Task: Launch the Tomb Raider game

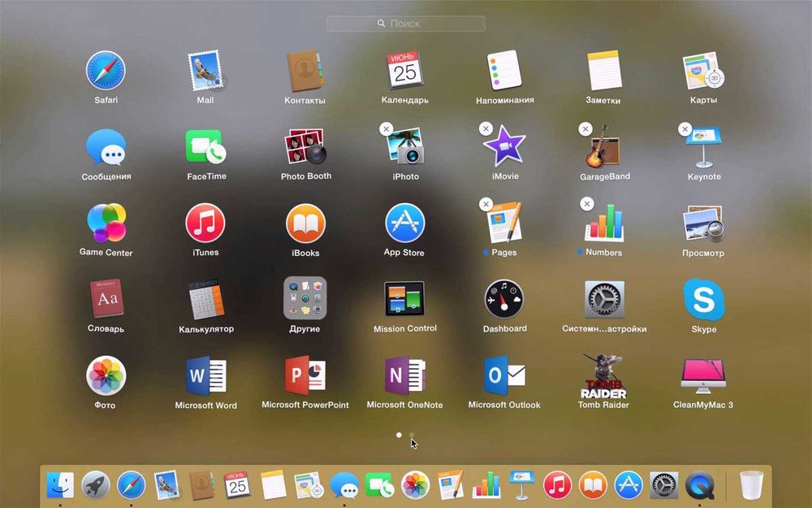Action: coord(604,376)
